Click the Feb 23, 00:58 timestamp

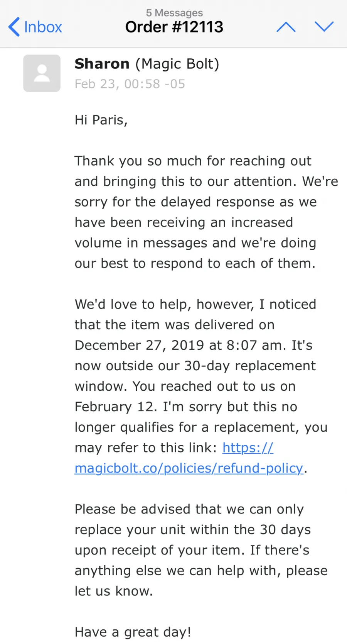(130, 84)
